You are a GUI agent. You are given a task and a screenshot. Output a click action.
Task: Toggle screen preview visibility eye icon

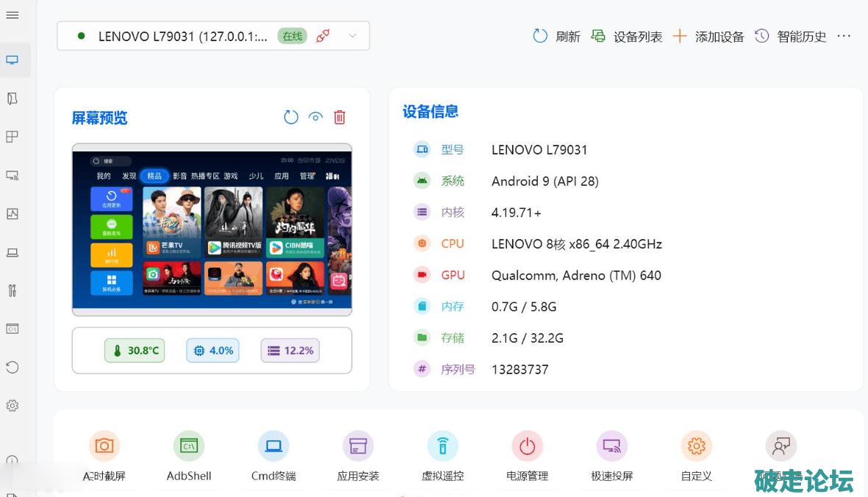(316, 117)
